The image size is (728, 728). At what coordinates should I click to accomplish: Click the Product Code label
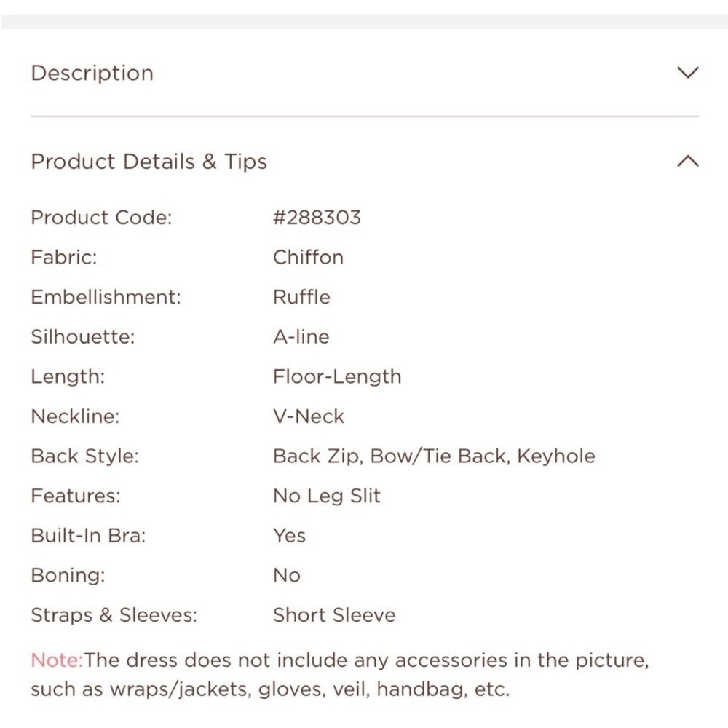pyautogui.click(x=101, y=217)
